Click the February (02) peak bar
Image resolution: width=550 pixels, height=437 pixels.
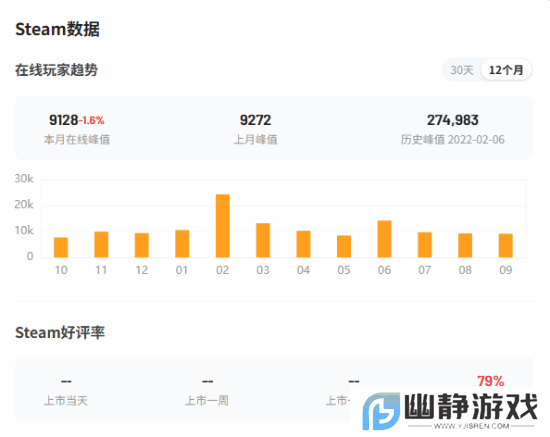tap(222, 226)
